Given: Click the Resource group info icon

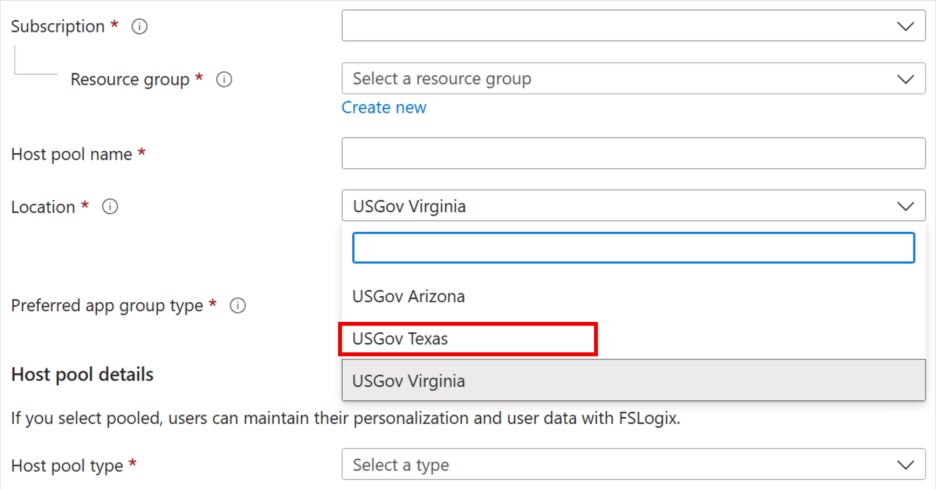Looking at the screenshot, I should click(224, 79).
